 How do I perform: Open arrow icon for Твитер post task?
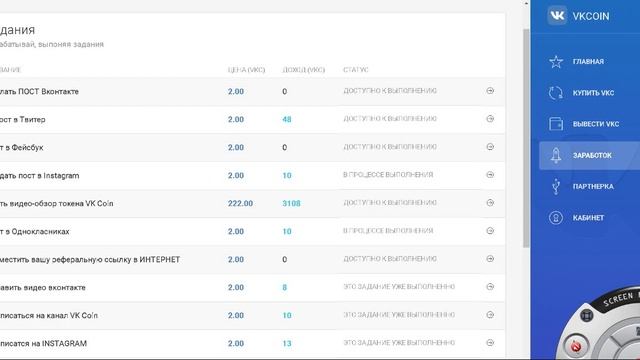(490, 119)
